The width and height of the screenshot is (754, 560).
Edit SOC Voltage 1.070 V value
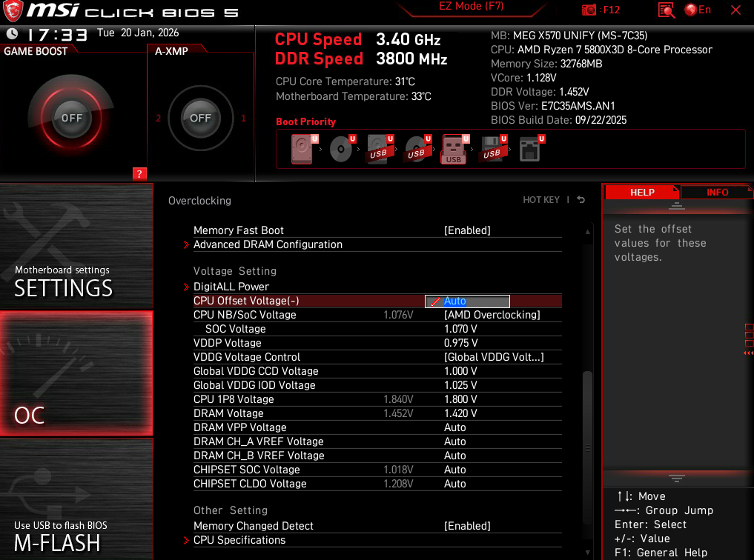pyautogui.click(x=460, y=330)
